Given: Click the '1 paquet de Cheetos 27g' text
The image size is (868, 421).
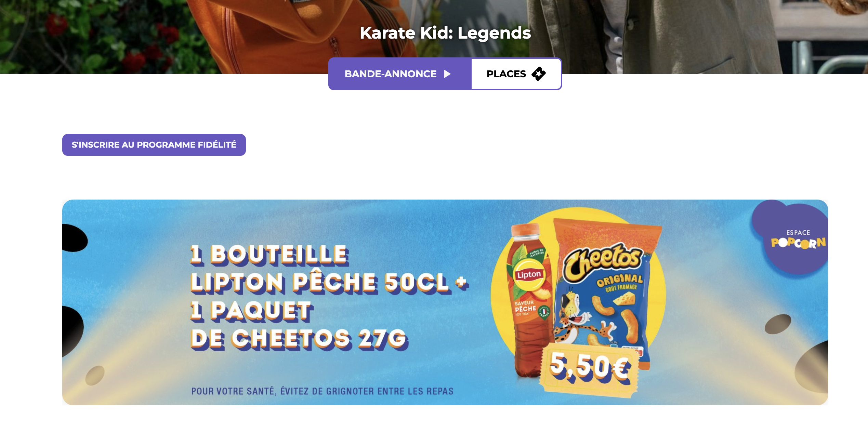Looking at the screenshot, I should (299, 325).
